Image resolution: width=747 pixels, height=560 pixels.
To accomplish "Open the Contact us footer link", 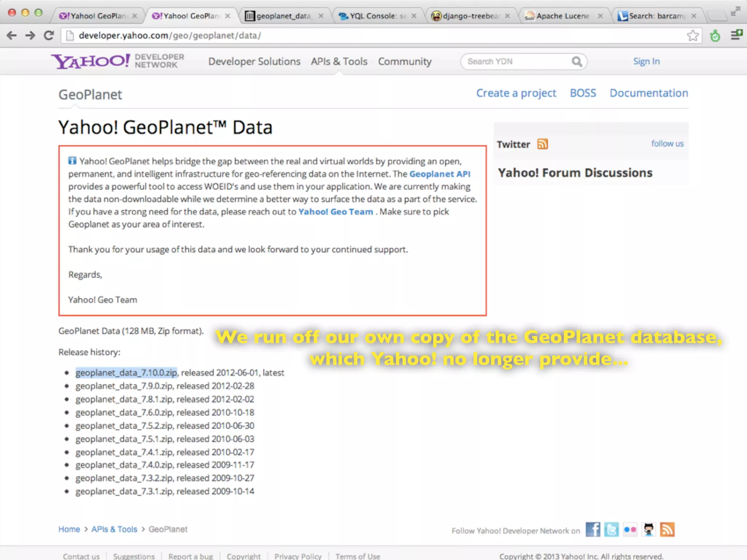I will (81, 556).
